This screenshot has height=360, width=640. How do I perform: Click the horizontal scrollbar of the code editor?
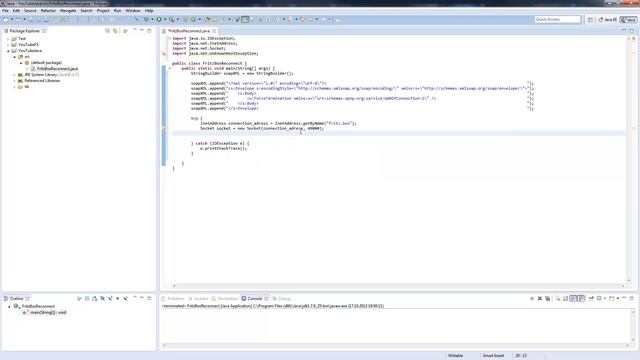(x=398, y=286)
